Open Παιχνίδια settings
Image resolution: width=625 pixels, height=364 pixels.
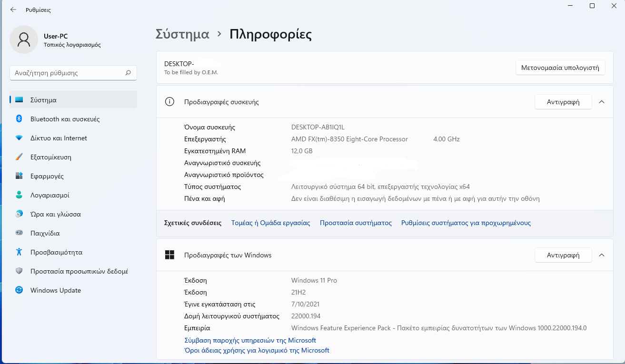point(73,233)
